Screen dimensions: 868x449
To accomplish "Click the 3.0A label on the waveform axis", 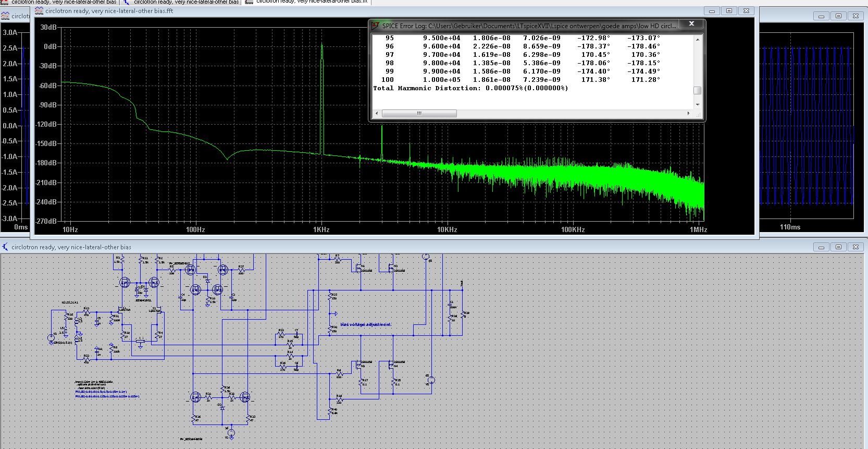I will click(x=10, y=32).
